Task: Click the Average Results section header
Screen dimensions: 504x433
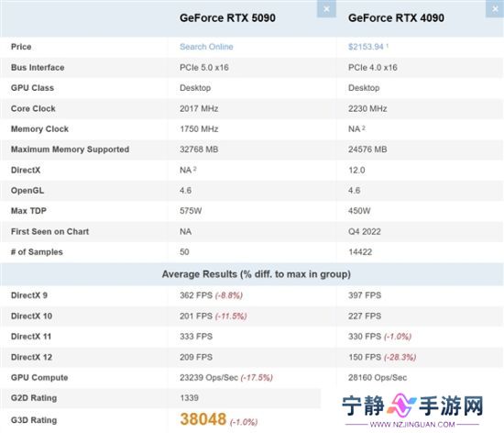Action: tap(257, 274)
